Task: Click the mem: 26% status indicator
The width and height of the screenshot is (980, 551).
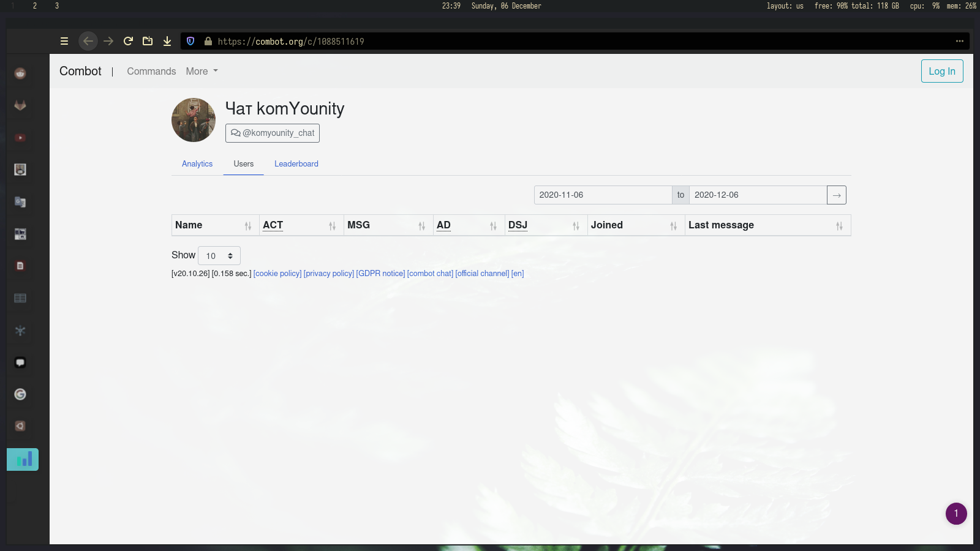Action: point(962,6)
